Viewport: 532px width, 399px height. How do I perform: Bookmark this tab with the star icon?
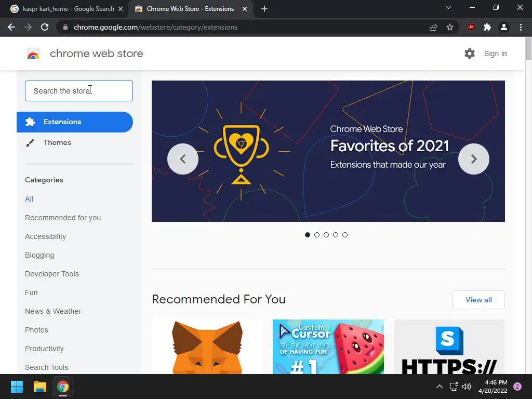(450, 27)
